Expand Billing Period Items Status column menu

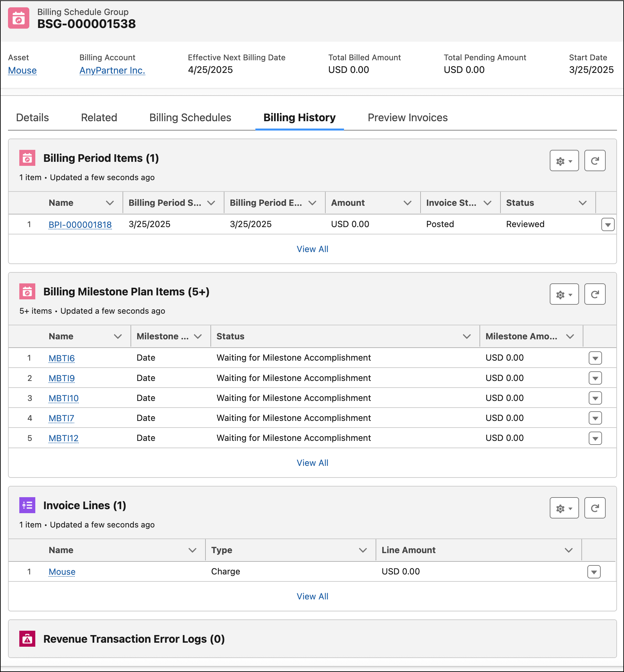tap(582, 203)
